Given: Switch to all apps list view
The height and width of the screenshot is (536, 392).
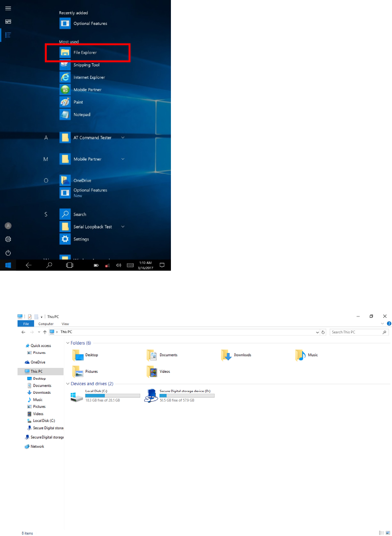Looking at the screenshot, I should [x=8, y=35].
